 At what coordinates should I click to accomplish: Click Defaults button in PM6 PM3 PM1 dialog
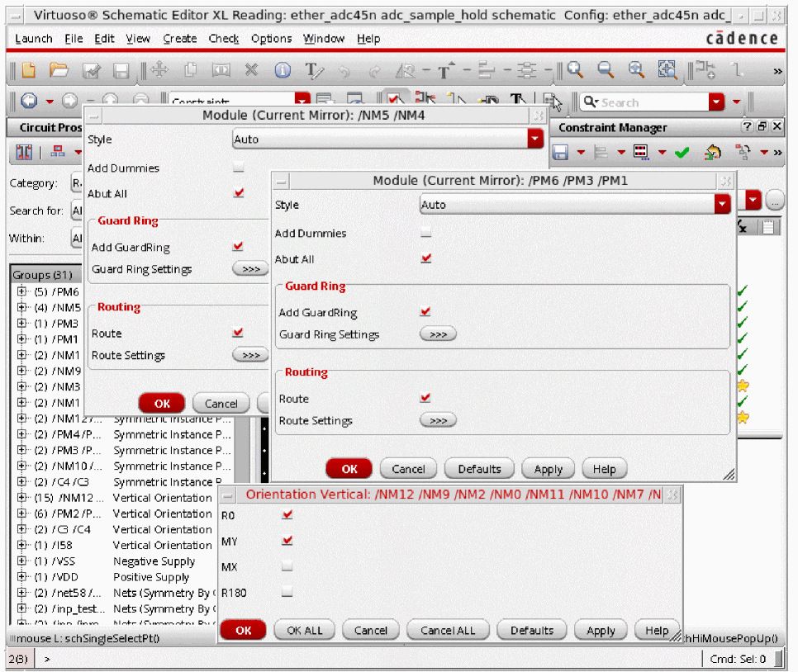tap(479, 469)
